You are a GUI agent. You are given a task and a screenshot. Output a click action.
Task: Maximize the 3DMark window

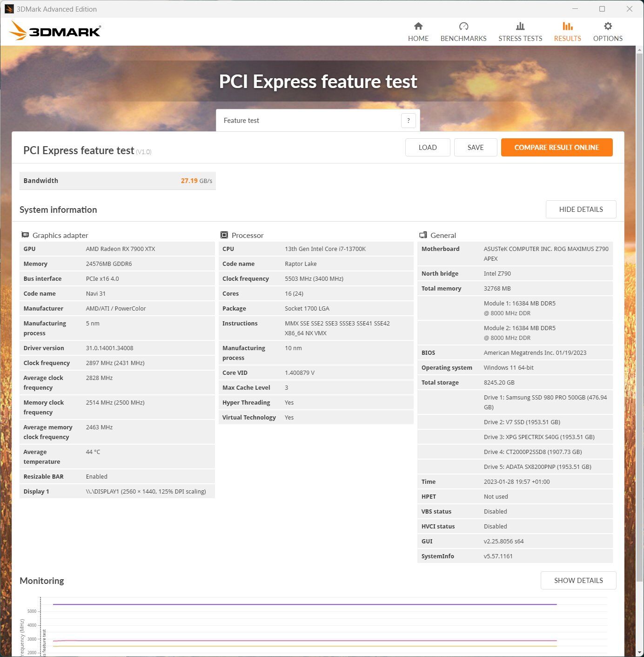click(602, 9)
